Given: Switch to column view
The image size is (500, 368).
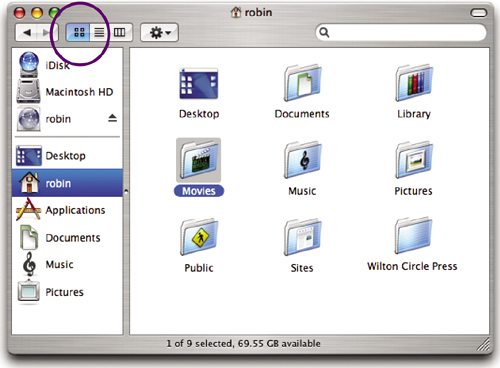Looking at the screenshot, I should pyautogui.click(x=120, y=32).
